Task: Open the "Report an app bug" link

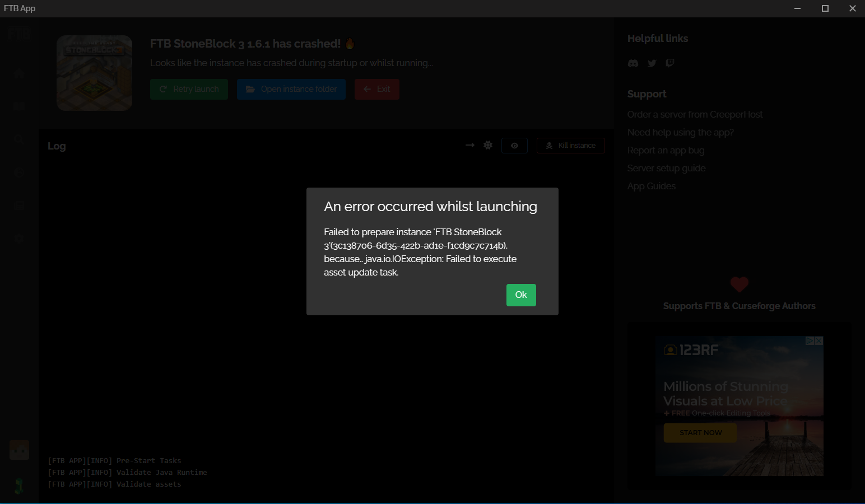Action: click(666, 150)
